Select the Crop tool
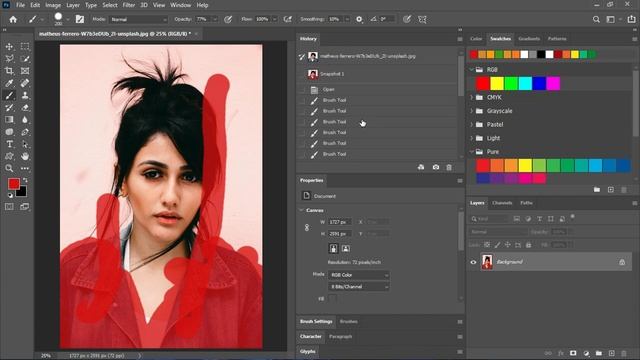The image size is (640, 360). [x=9, y=71]
